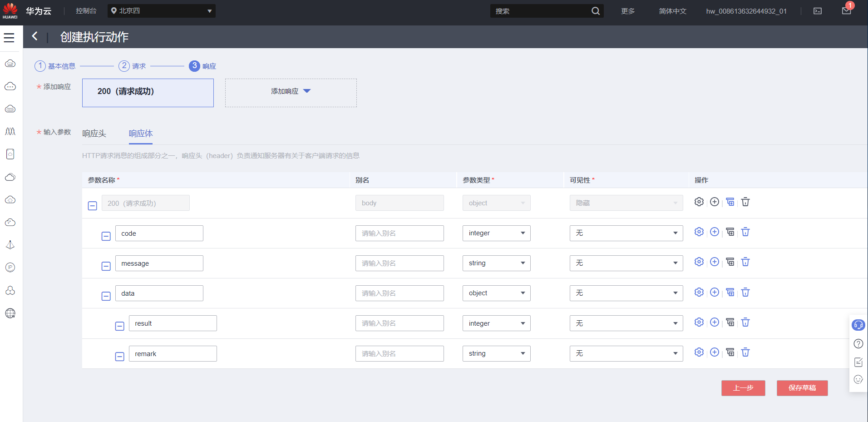Copy the code row parameter

tap(730, 232)
